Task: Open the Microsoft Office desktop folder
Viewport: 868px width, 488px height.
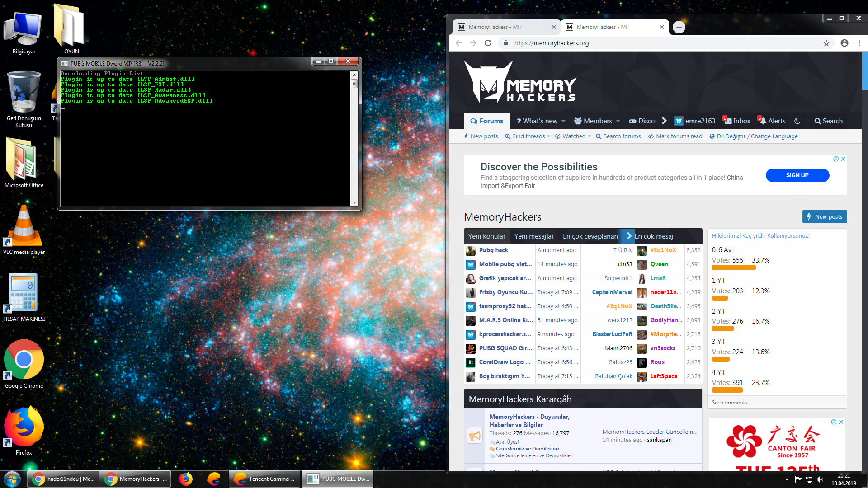Action: pos(24,163)
